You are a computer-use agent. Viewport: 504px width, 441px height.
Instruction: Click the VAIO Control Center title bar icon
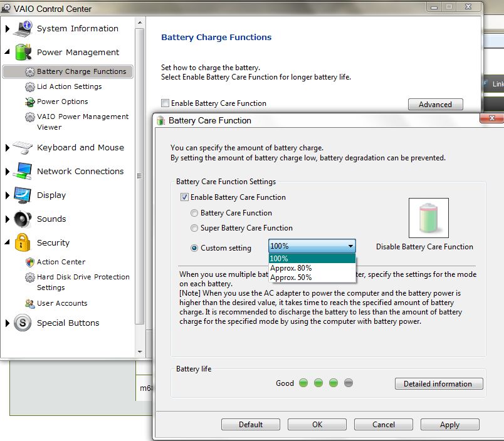pos(6,8)
